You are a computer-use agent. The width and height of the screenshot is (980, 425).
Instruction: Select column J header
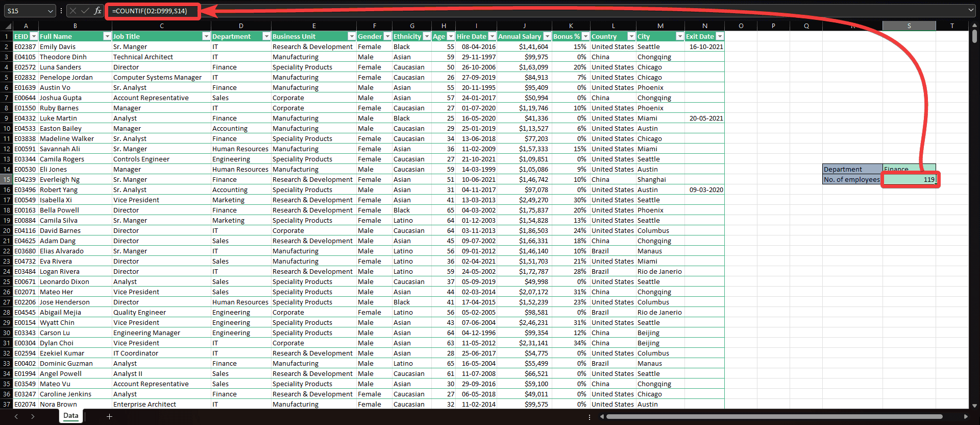coord(524,26)
